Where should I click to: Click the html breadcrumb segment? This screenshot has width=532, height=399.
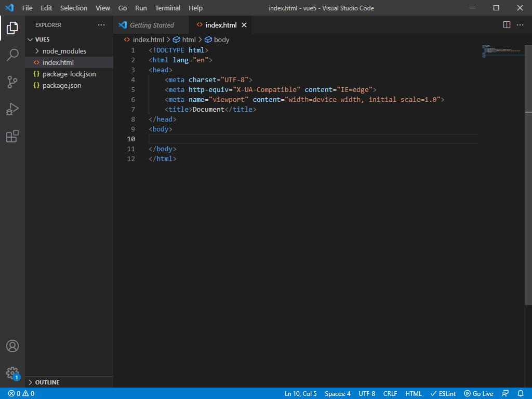(x=184, y=39)
